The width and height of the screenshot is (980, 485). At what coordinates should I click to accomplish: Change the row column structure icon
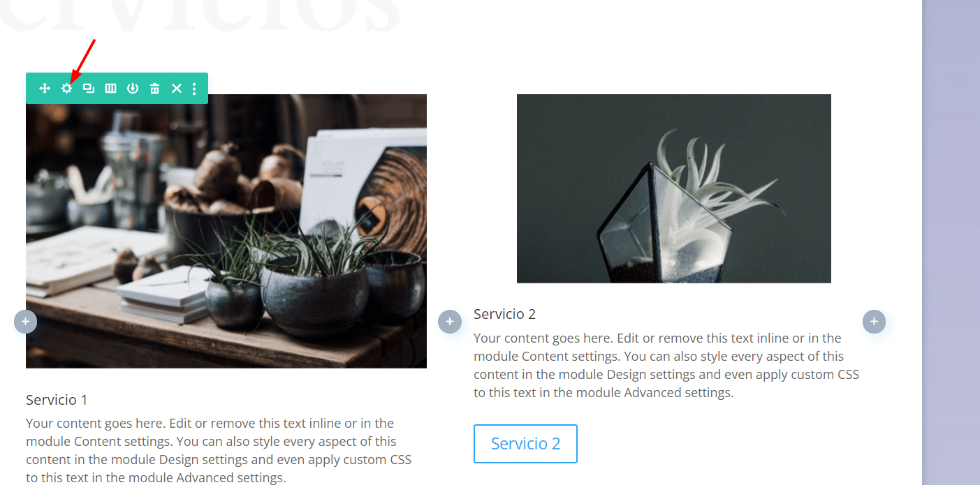pos(110,89)
